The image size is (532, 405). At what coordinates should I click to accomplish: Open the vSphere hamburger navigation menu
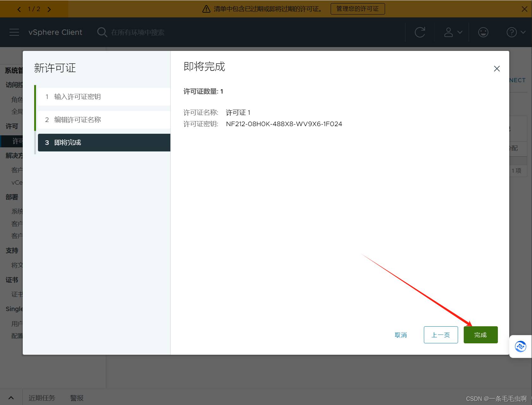[x=14, y=32]
